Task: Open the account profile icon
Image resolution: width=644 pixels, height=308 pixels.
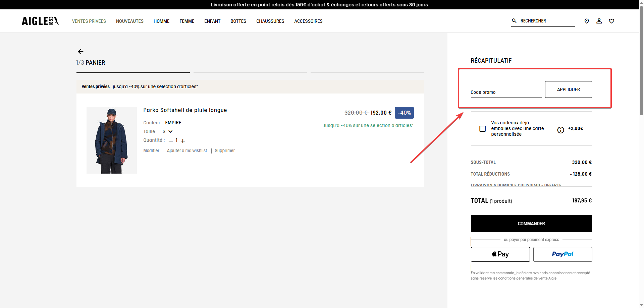Action: pos(599,21)
